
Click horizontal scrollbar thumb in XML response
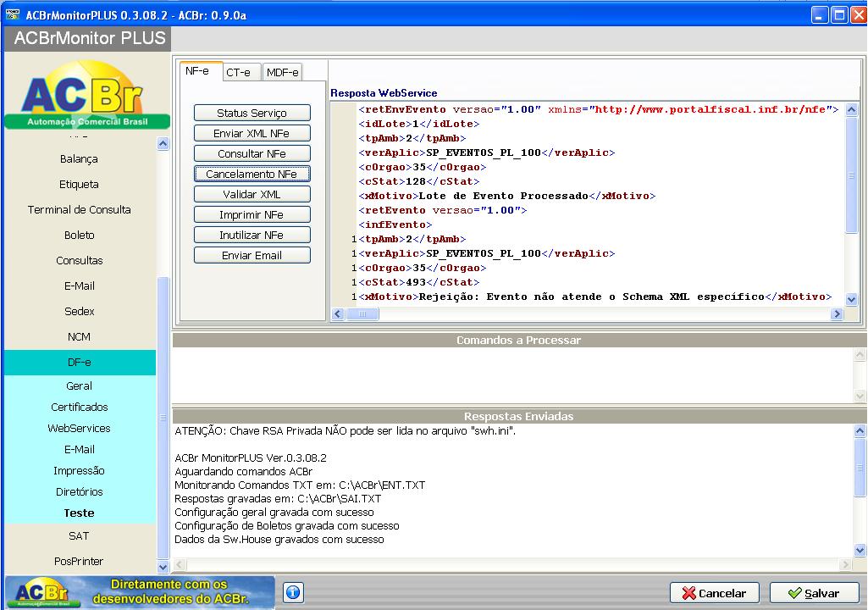(x=362, y=314)
